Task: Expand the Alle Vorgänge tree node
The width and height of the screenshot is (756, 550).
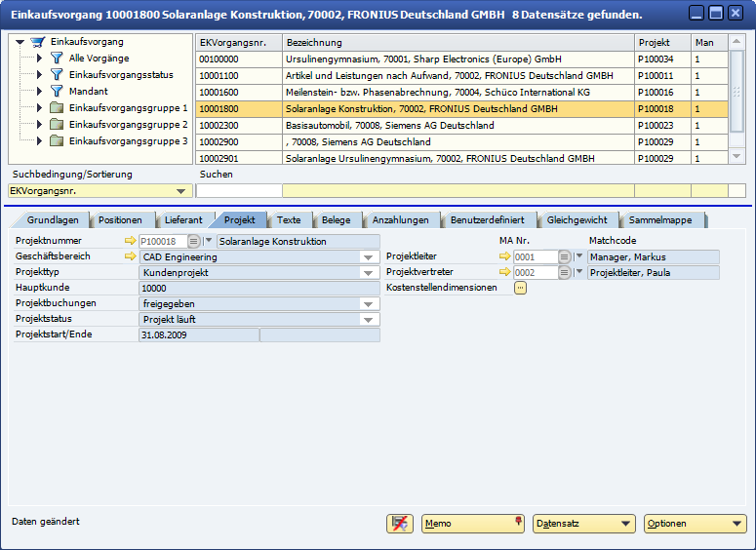Action: click(39, 59)
